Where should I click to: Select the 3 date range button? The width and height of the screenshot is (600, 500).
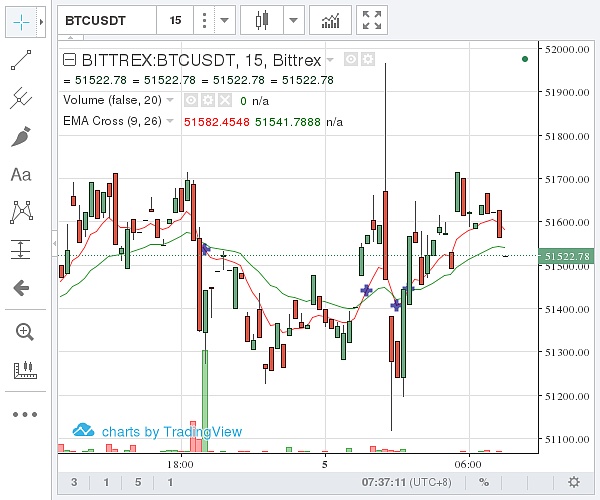[74, 482]
